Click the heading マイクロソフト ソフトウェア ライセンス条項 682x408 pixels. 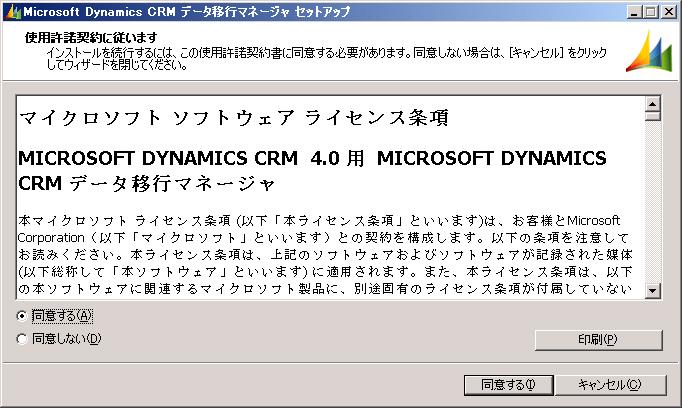[x=234, y=117]
